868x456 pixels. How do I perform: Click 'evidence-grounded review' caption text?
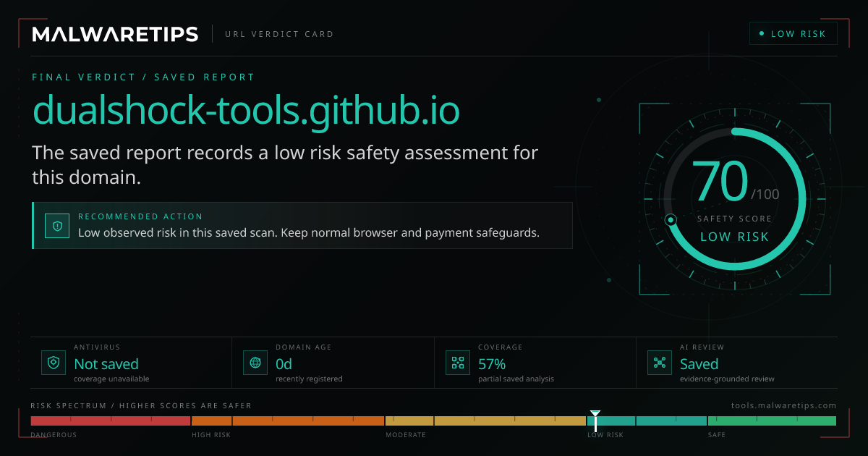[727, 379]
